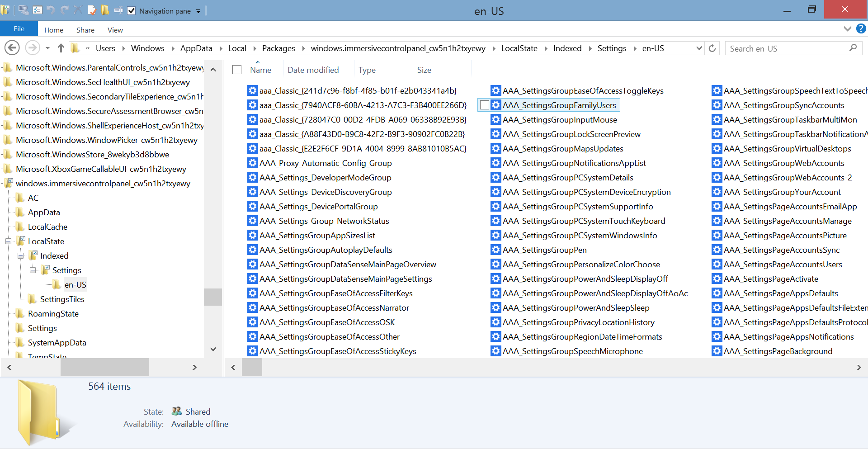Check the box for AAA_SettingsGroupFamilyUsers

(x=484, y=105)
